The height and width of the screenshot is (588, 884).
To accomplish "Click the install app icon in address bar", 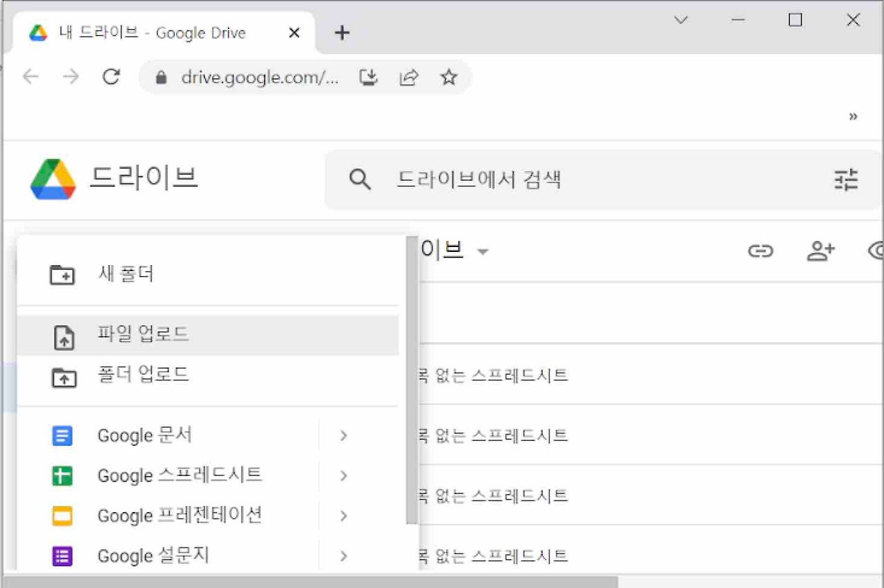I will (369, 77).
